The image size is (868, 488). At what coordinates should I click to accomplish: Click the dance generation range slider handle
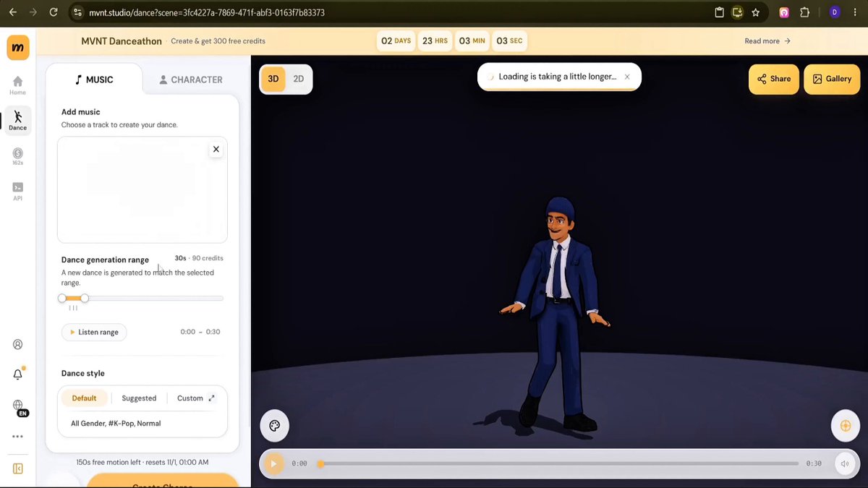pos(85,298)
